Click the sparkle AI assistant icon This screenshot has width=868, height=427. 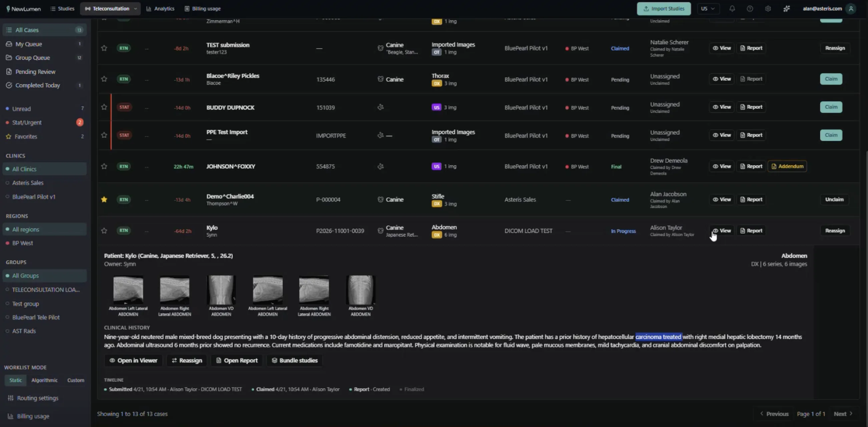tap(787, 9)
